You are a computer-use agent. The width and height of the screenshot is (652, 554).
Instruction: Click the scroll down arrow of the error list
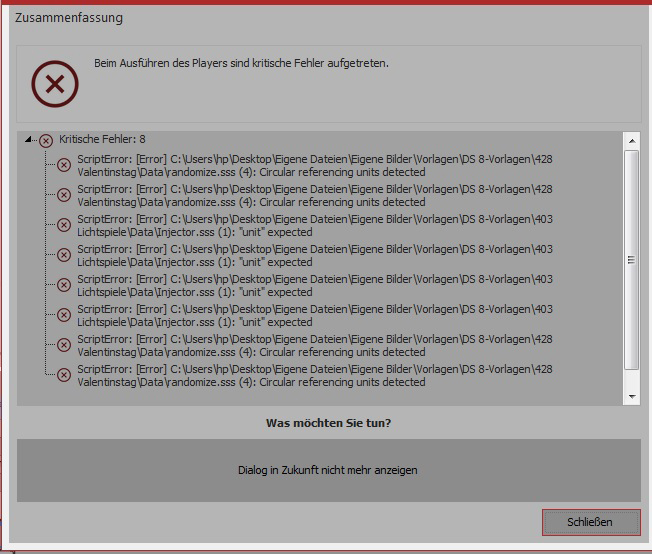pos(631,397)
